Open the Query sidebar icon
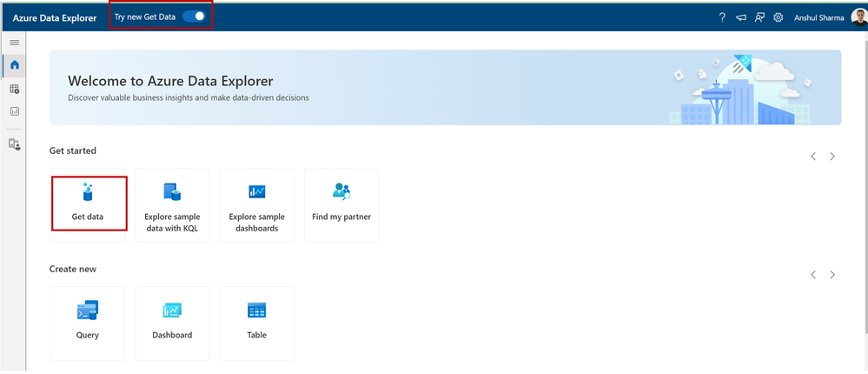The width and height of the screenshot is (868, 374). pos(15,89)
